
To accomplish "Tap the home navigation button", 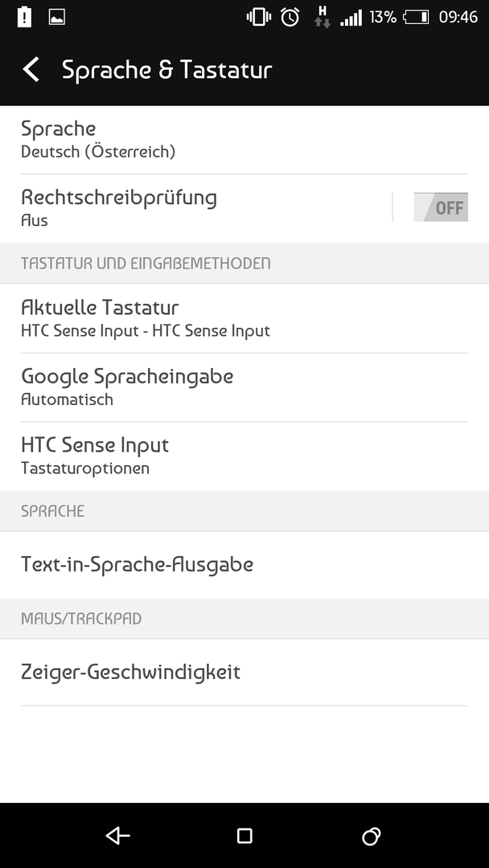I will point(244,835).
